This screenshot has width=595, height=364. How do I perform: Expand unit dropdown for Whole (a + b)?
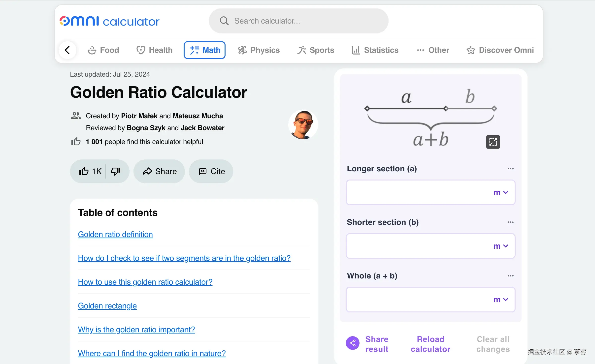[501, 300]
